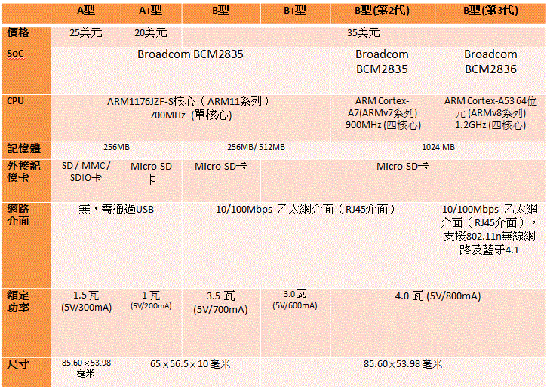Click the 35美元 price cell
The height and width of the screenshot is (392, 547).
(364, 37)
